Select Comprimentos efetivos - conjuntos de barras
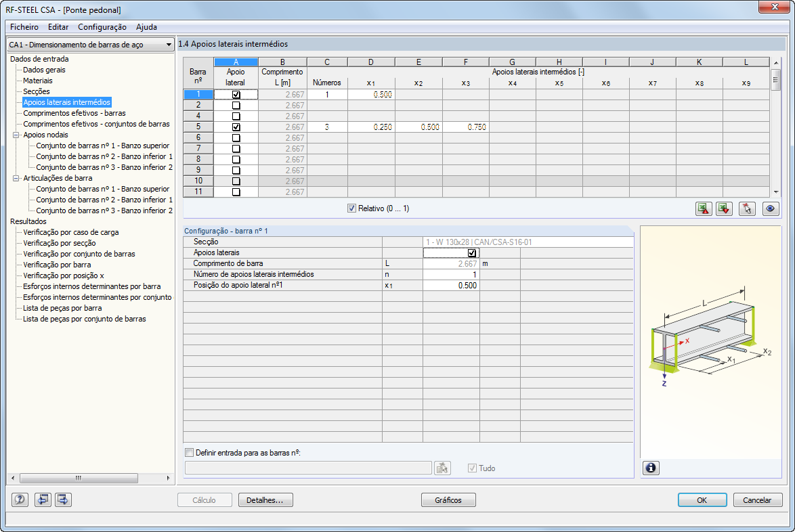 [96, 124]
